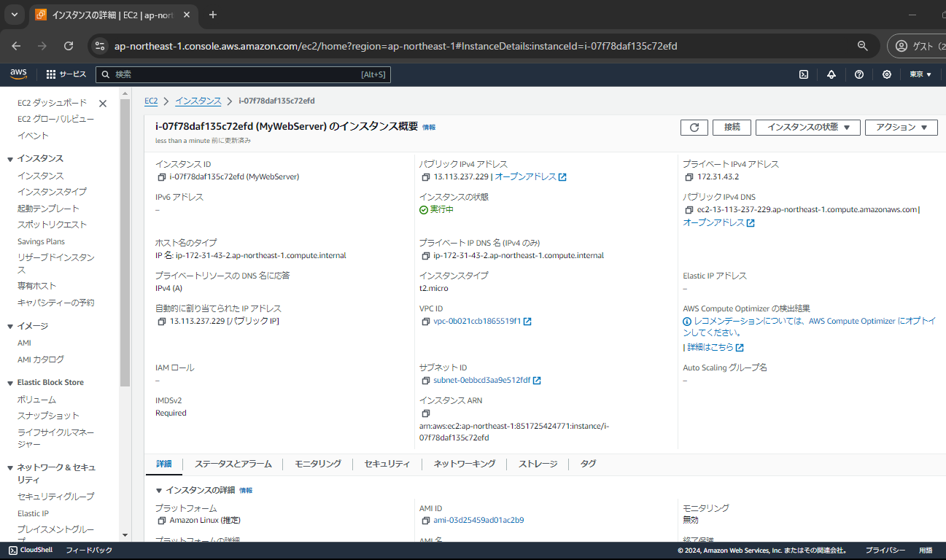The image size is (946, 560).
Task: Open セキュリティグループ in sidebar
Action: [55, 497]
